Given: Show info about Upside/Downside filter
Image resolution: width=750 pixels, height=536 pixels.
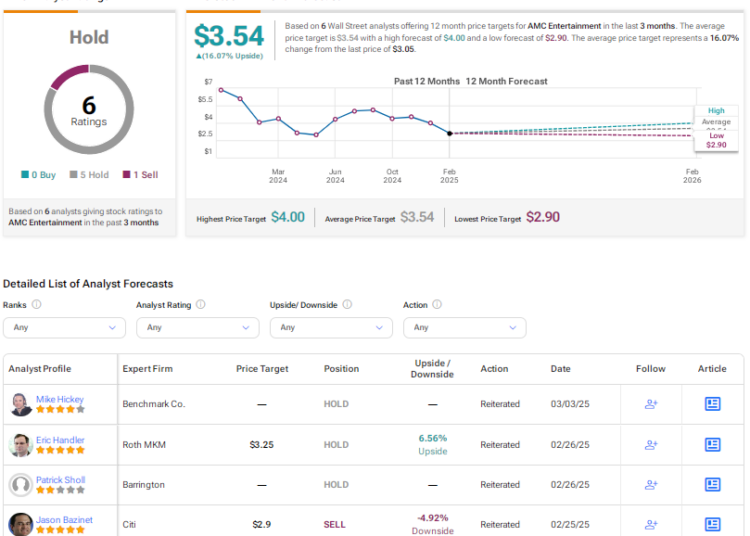Looking at the screenshot, I should [x=347, y=305].
